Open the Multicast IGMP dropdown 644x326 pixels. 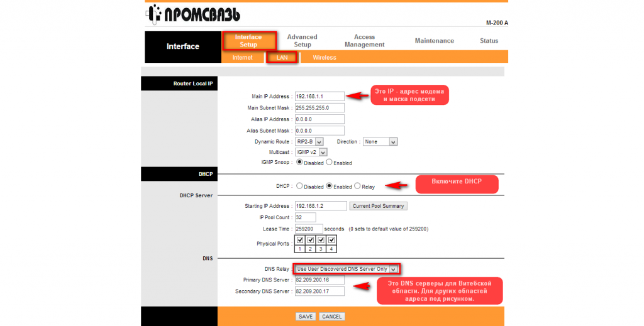tap(311, 152)
